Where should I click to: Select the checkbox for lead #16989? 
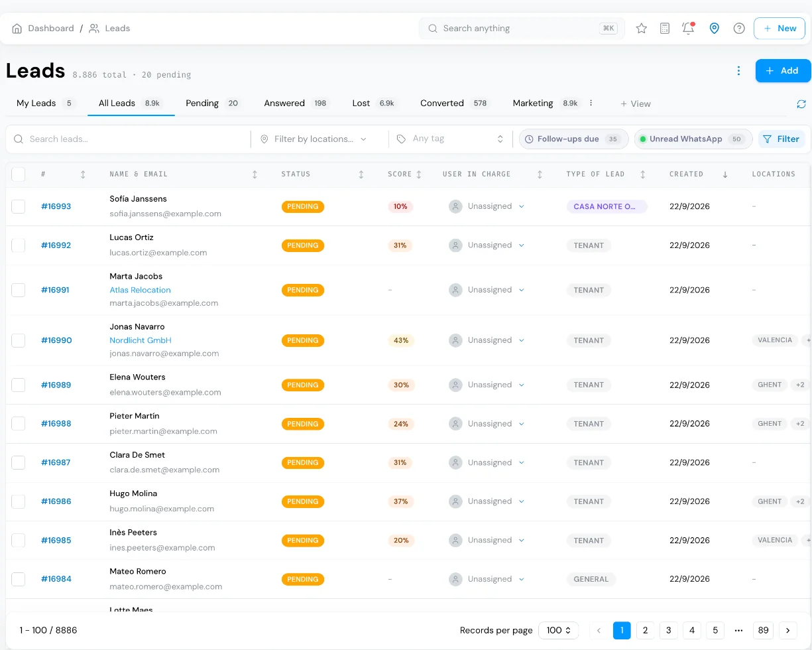click(x=19, y=385)
